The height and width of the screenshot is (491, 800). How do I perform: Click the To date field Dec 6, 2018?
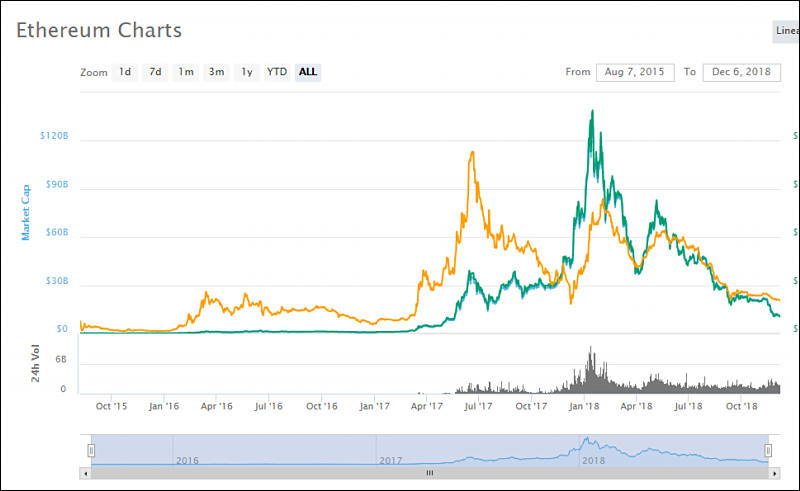(x=741, y=72)
